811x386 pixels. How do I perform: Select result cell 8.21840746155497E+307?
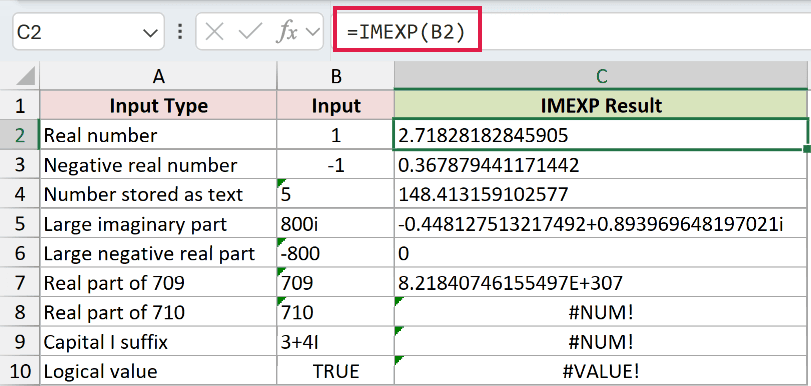point(600,283)
